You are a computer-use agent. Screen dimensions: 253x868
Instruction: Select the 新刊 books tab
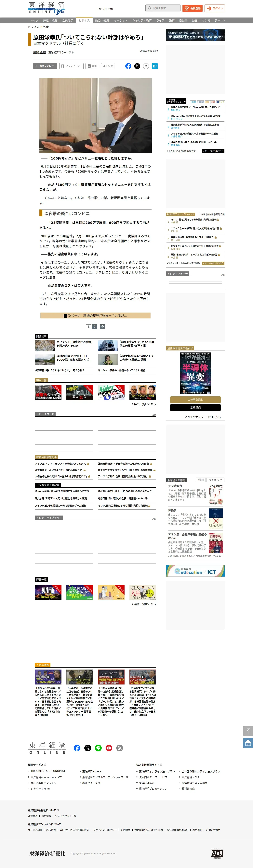pyautogui.click(x=201, y=480)
